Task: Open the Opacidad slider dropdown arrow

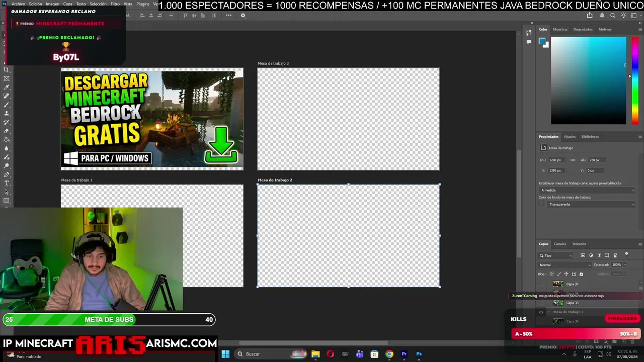Action: point(625,265)
